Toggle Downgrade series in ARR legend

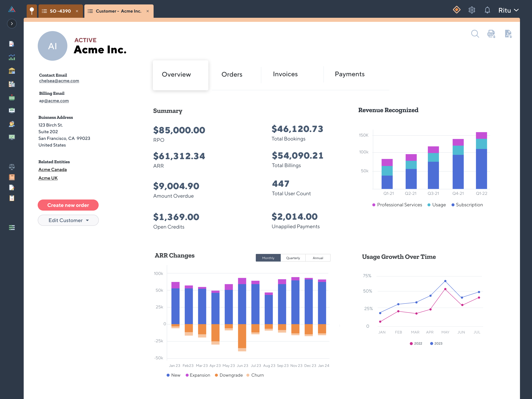click(229, 375)
